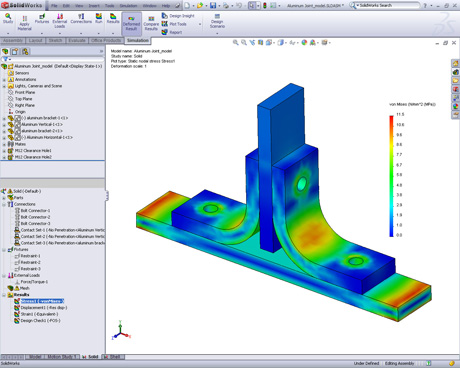The image size is (460, 368).
Task: Open the Plot Tools dropdown
Action: [200, 24]
